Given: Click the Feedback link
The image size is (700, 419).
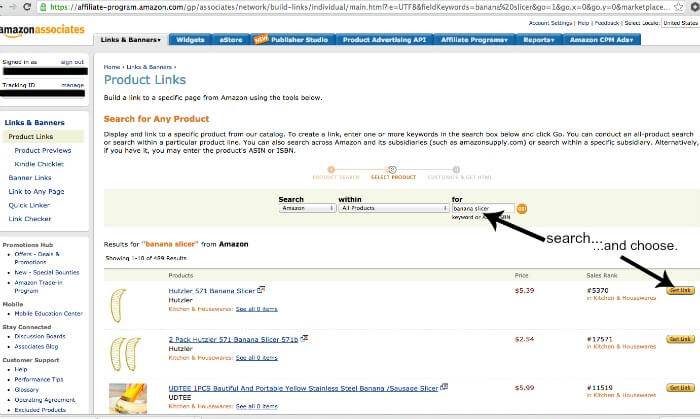Looking at the screenshot, I should 607,23.
